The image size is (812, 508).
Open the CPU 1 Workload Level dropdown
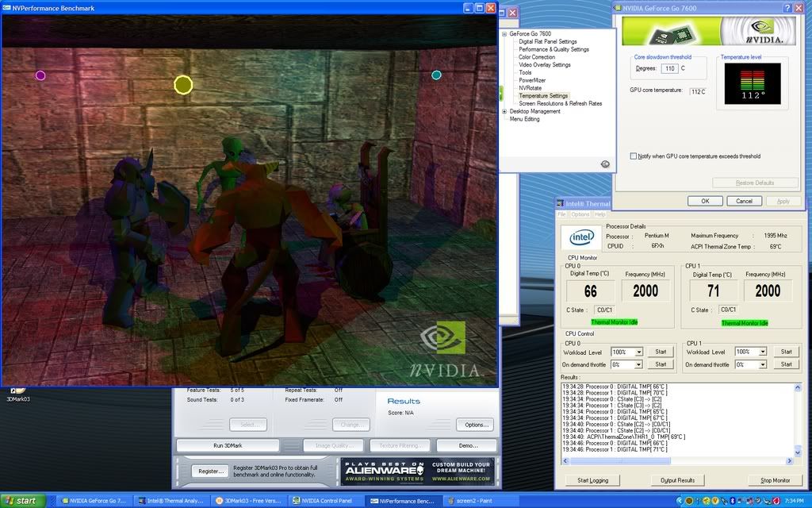point(762,352)
